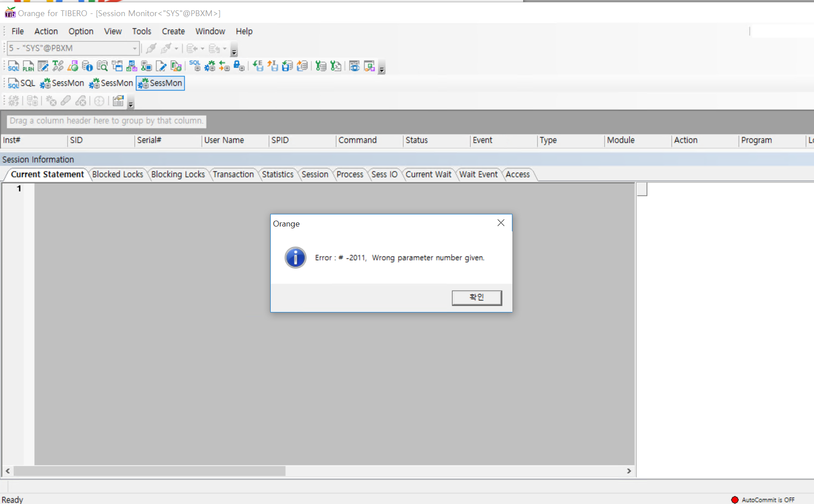Open the Tools menu
The width and height of the screenshot is (814, 504).
click(141, 31)
